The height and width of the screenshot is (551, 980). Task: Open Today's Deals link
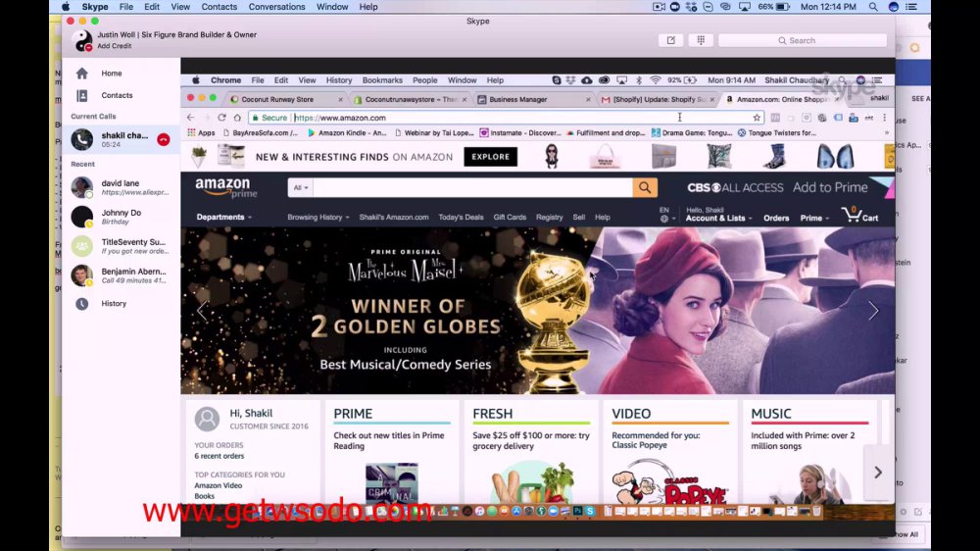pos(461,217)
